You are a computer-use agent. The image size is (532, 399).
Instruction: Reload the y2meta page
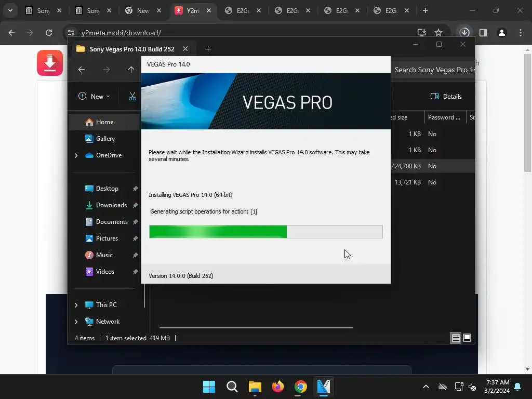[x=49, y=33]
